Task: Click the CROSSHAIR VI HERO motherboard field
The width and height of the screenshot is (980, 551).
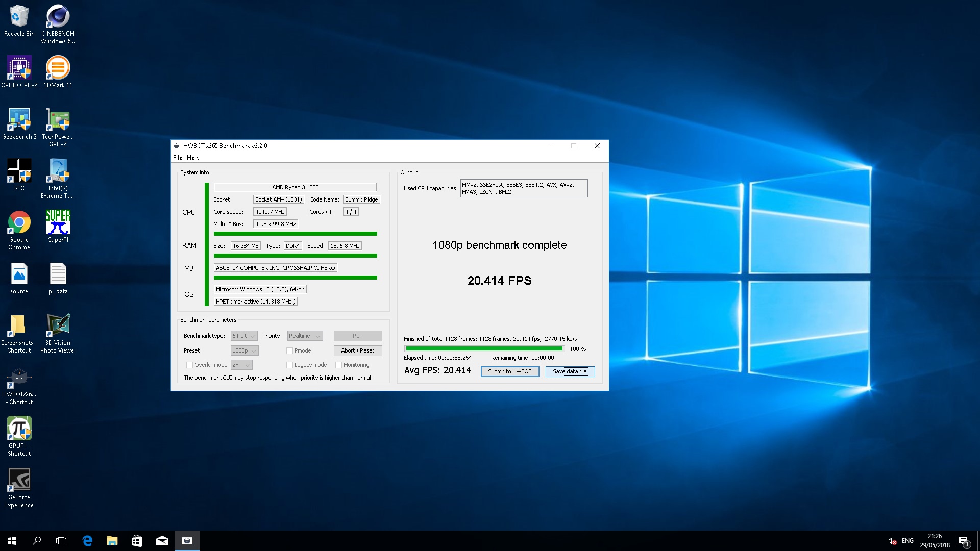Action: pyautogui.click(x=276, y=268)
